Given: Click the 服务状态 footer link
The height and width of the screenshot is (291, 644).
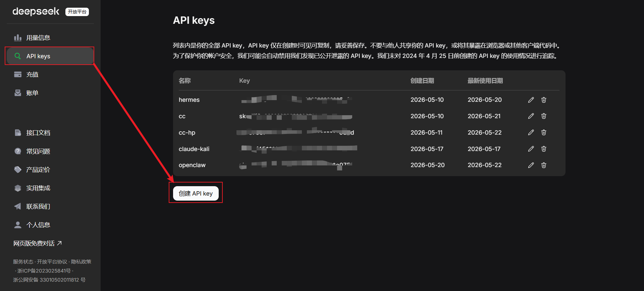Looking at the screenshot, I should tap(23, 262).
